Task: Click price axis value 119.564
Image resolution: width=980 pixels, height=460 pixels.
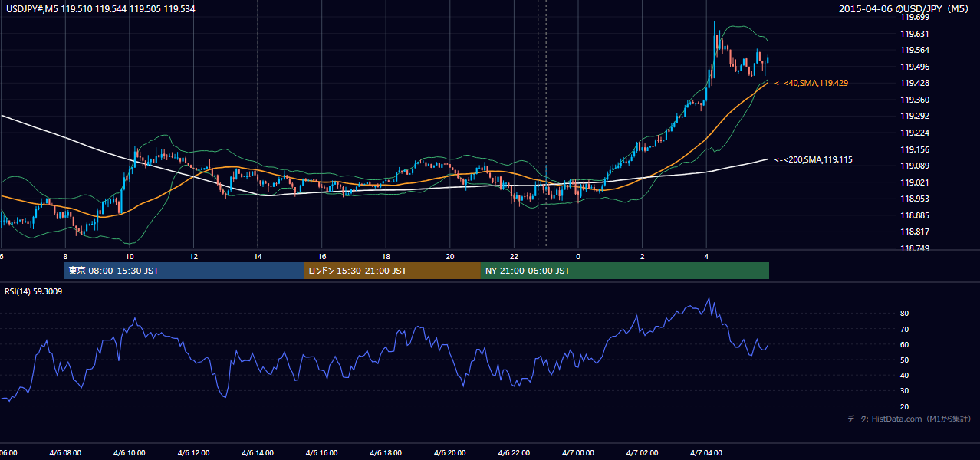Action: click(x=914, y=51)
